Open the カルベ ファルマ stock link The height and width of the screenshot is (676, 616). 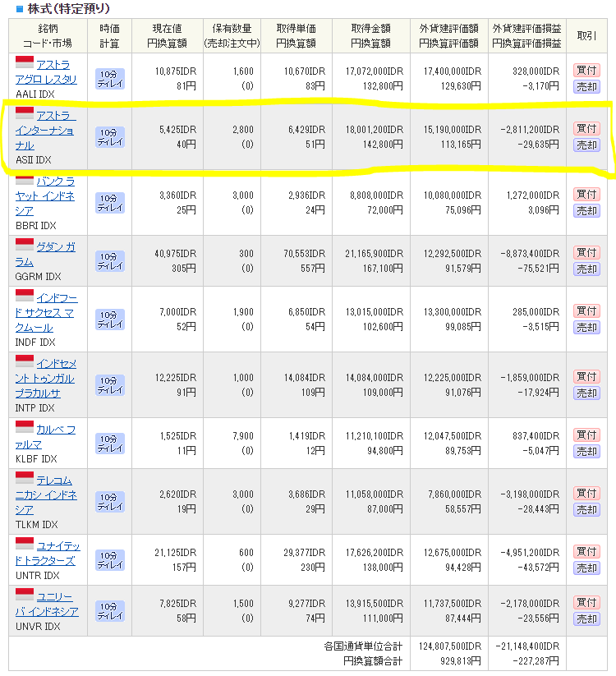(55, 430)
